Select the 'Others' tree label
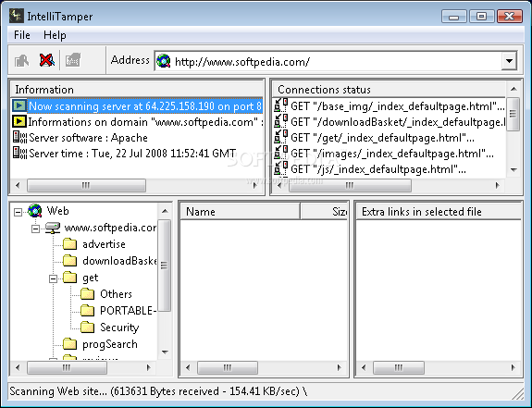Image resolution: width=532 pixels, height=408 pixels. pos(116,293)
